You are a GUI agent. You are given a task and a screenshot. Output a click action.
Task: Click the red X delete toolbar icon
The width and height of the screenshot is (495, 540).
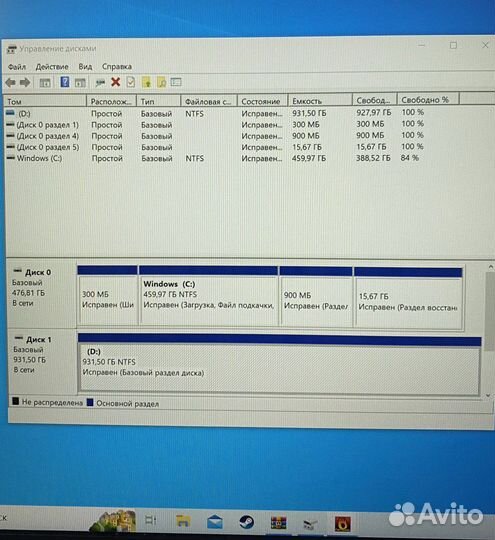[116, 82]
